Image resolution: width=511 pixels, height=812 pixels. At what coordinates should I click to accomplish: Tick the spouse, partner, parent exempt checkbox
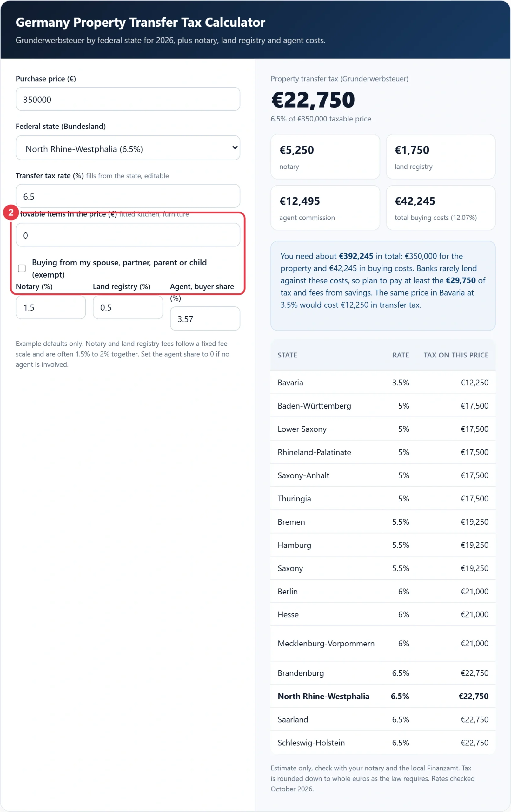click(x=22, y=268)
